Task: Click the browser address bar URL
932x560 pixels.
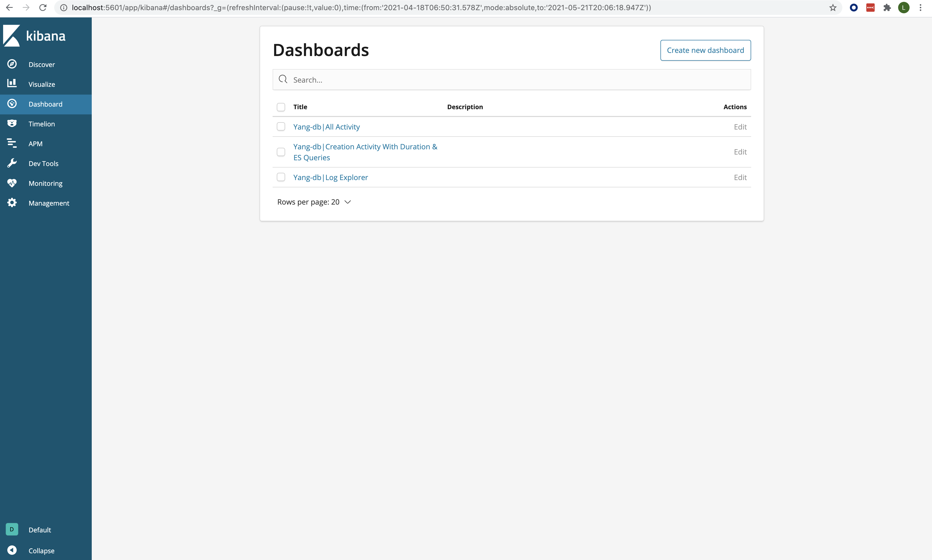Action: pos(361,8)
